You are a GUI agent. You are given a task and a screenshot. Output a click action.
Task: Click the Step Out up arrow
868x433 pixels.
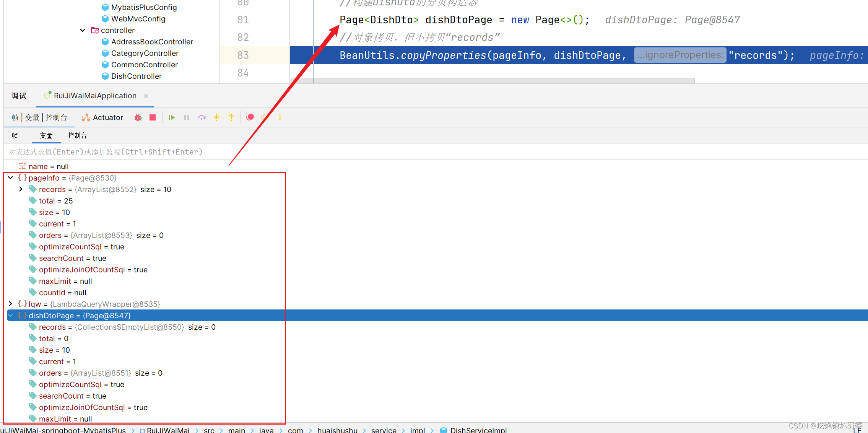(x=231, y=117)
